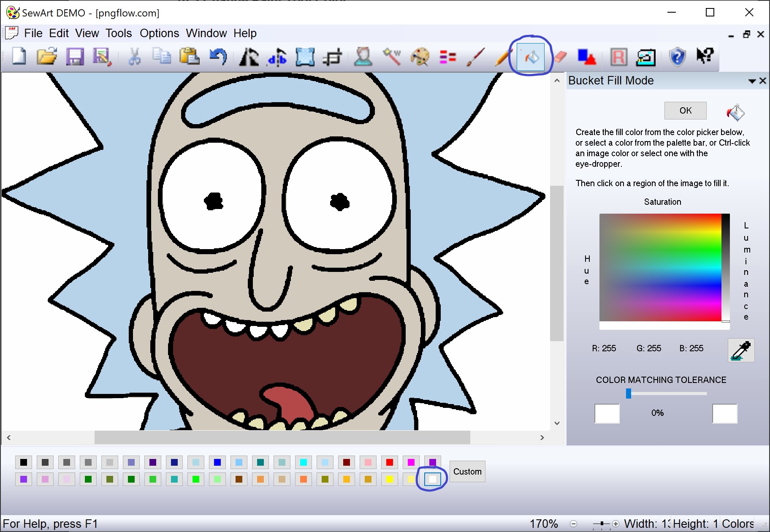The image size is (770, 532).
Task: Open the Merge Colors tool
Action: [448, 57]
